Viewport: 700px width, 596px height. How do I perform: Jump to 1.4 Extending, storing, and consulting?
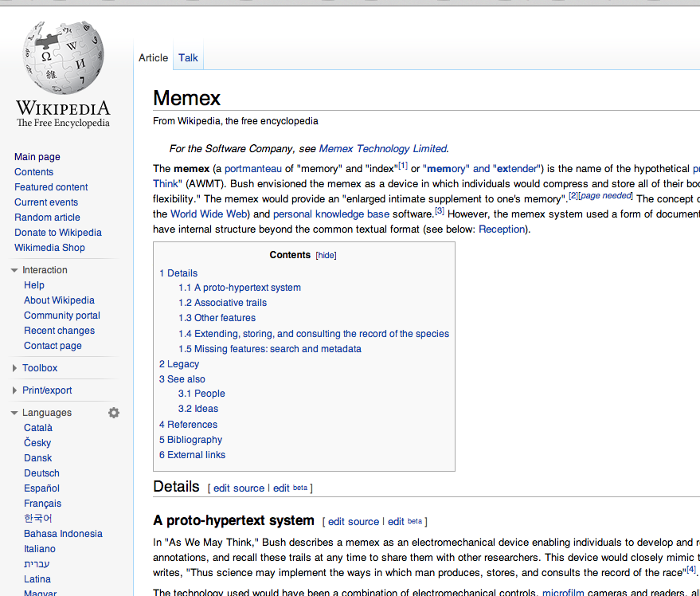pyautogui.click(x=314, y=334)
